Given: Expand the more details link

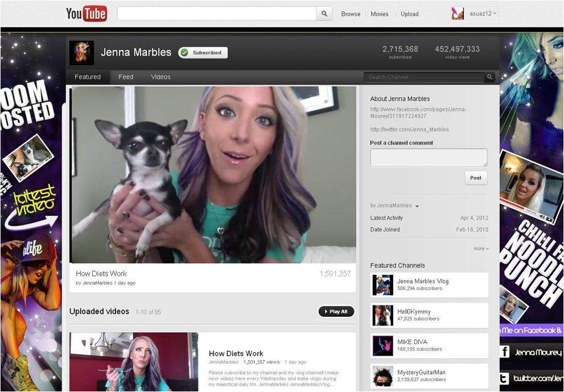Looking at the screenshot, I should (x=481, y=249).
